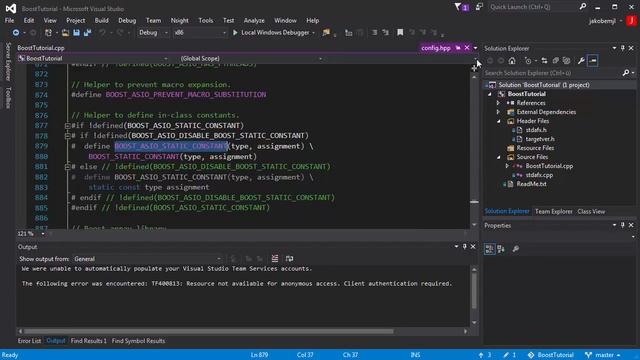Click the increase line indent icon

pyautogui.click(x=385, y=33)
